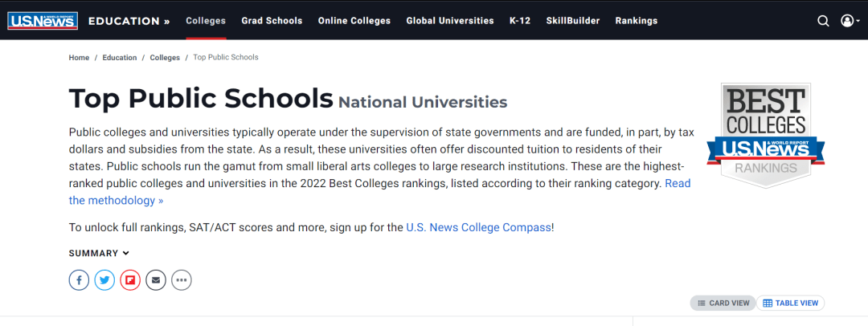Open the U.S. News College Compass link
Viewport: 868px width, 326px height.
pos(478,227)
